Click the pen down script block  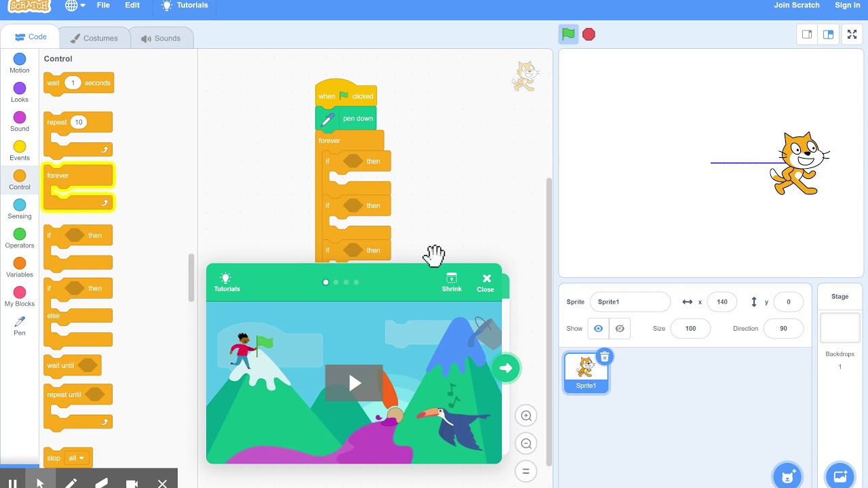(346, 119)
